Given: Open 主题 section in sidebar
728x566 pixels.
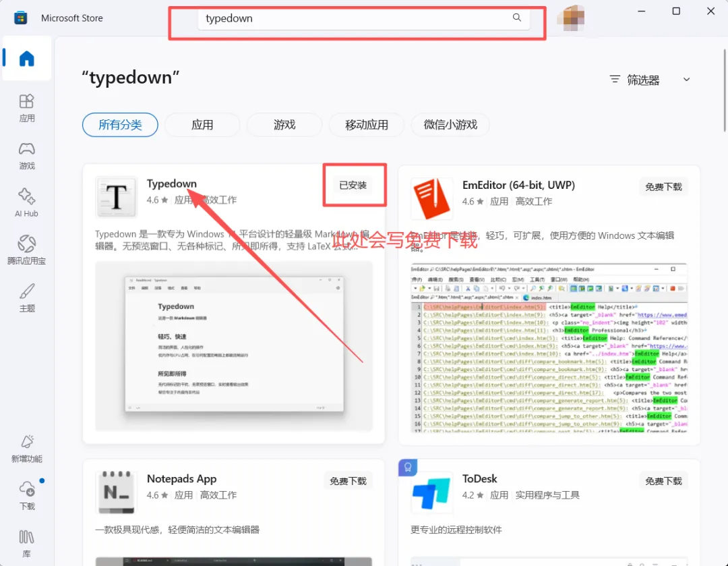Looking at the screenshot, I should coord(26,298).
